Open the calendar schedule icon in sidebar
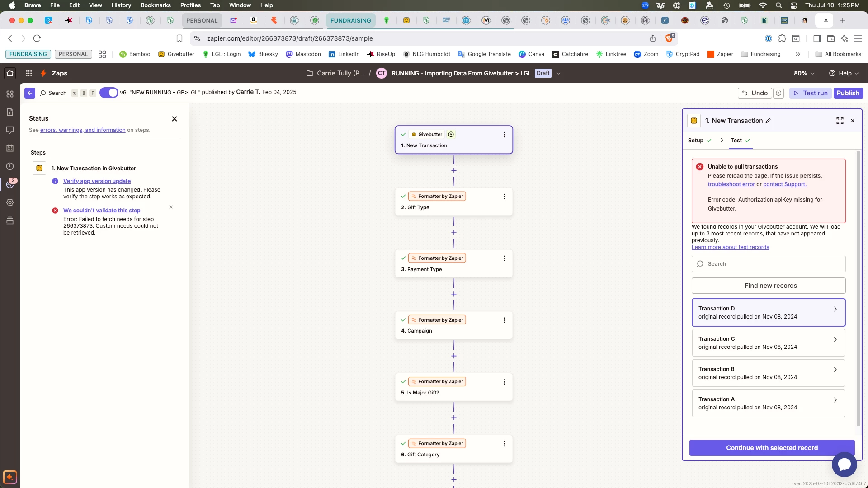 10,148
